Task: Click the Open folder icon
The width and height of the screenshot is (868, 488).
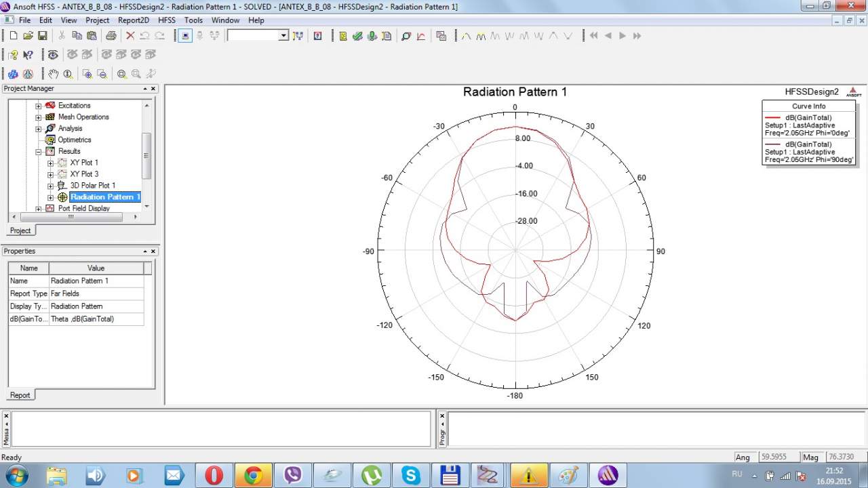Action: tap(28, 36)
